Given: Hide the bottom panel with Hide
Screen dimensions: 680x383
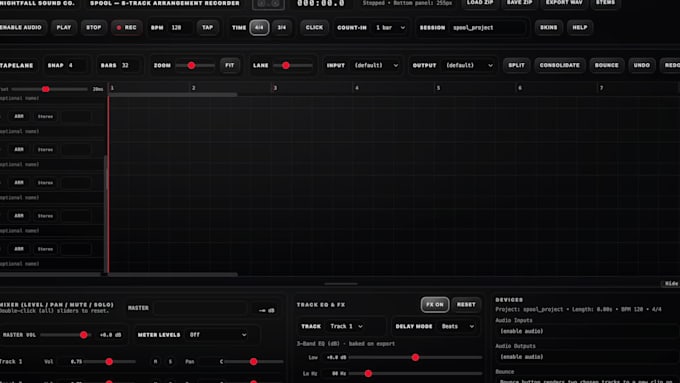Looking at the screenshot, I should click(x=670, y=283).
